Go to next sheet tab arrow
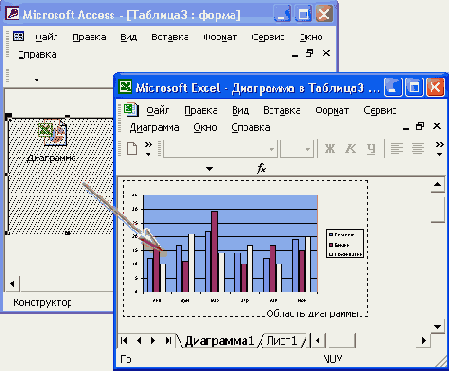Screen dimensions: 449x371 point(153,340)
